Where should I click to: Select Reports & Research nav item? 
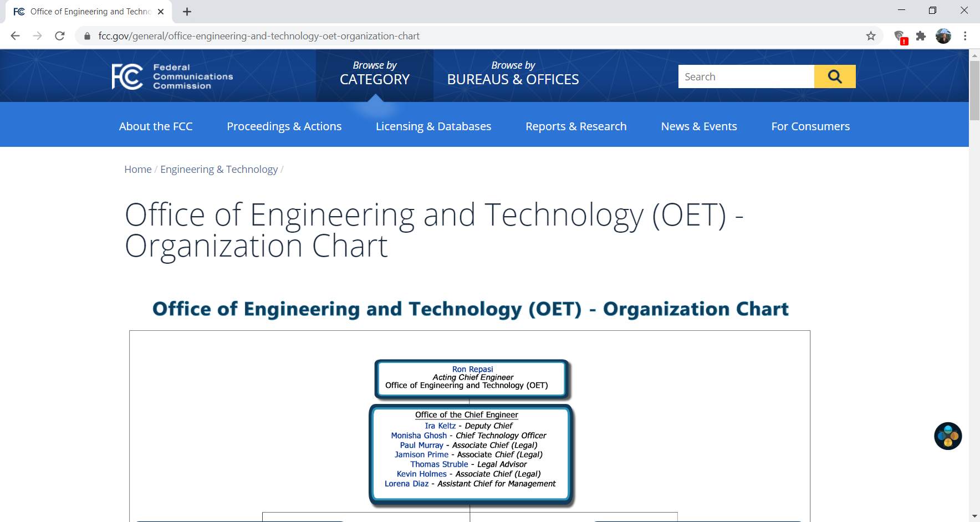576,126
